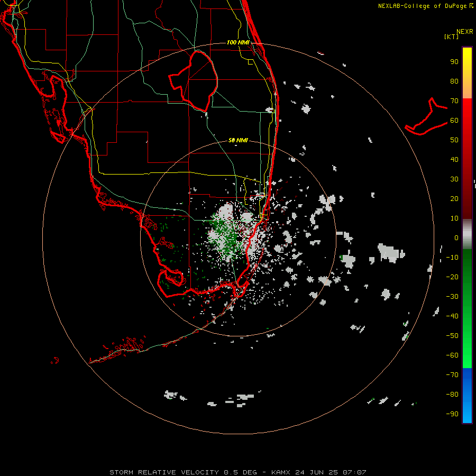Click the -70 scale label

point(452,375)
